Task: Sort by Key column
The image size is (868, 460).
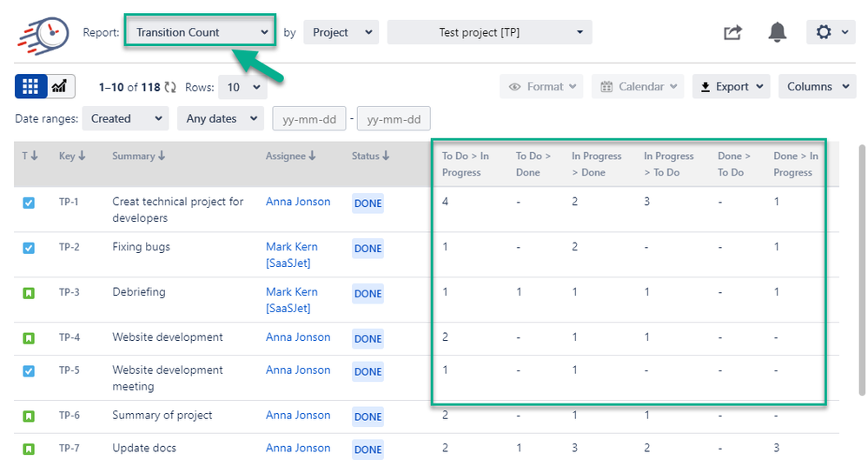Action: 72,156
